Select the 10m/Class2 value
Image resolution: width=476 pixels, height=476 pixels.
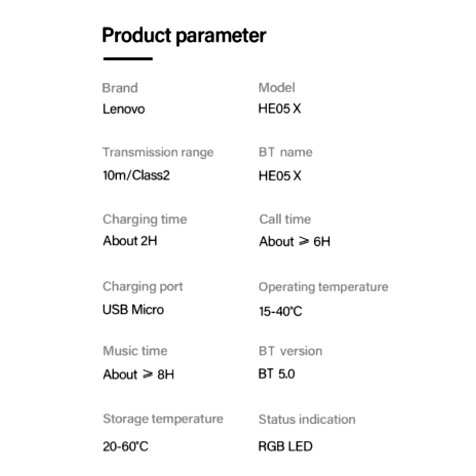click(136, 175)
